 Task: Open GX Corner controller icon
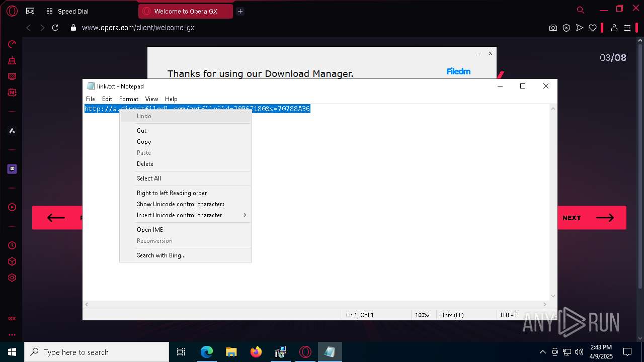30,11
